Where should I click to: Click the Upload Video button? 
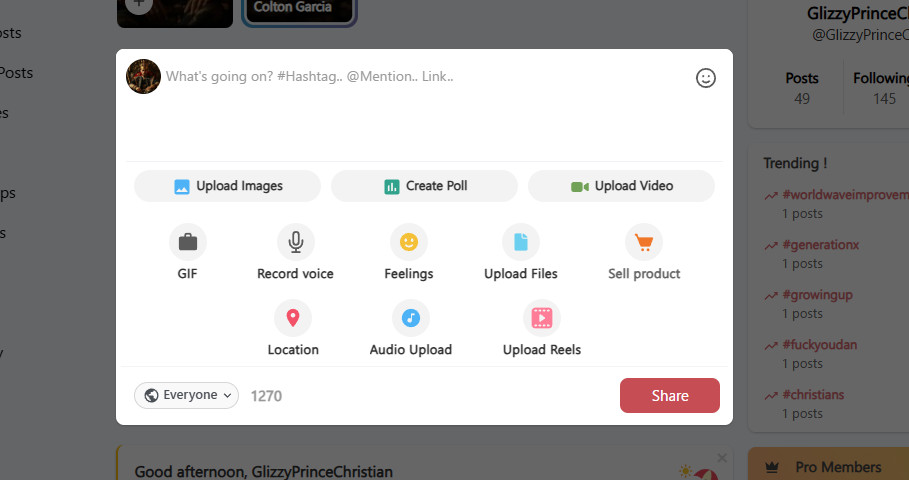click(621, 186)
